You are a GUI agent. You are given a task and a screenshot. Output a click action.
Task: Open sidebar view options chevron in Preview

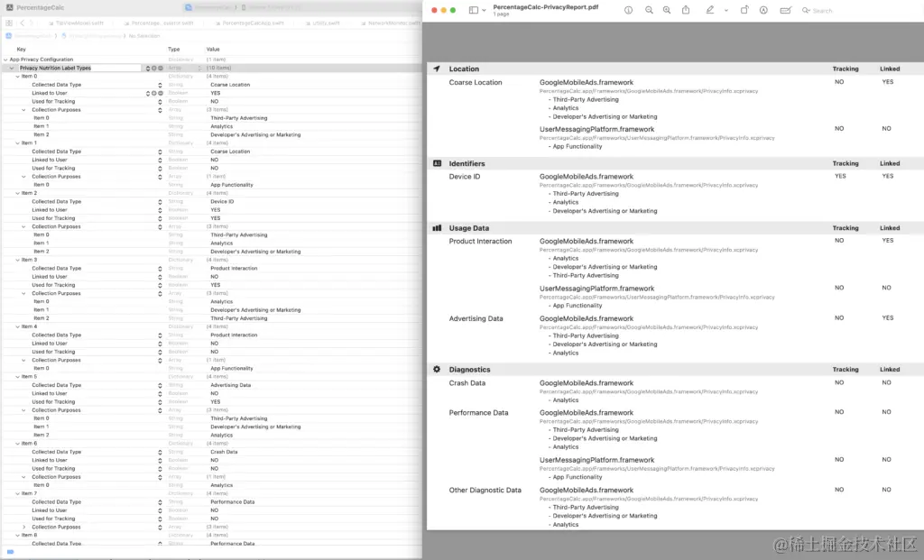484,10
